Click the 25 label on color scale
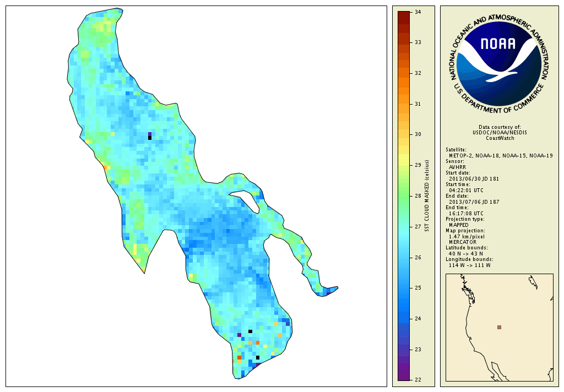This screenshot has width=564, height=392. [x=417, y=288]
